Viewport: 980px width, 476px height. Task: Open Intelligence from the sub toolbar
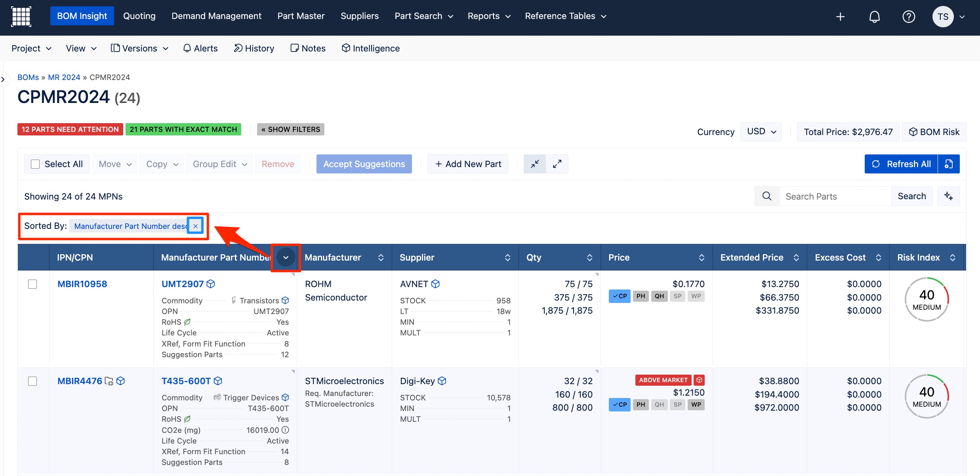click(370, 48)
